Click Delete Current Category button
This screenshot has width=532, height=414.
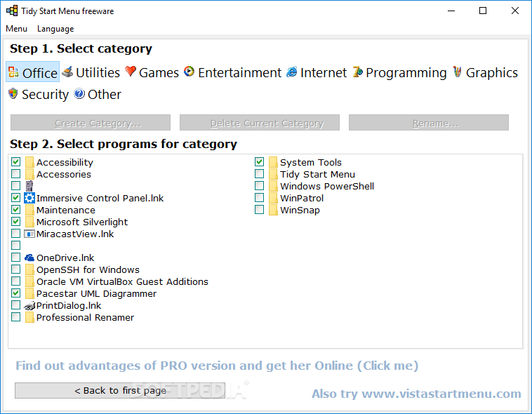(260, 123)
